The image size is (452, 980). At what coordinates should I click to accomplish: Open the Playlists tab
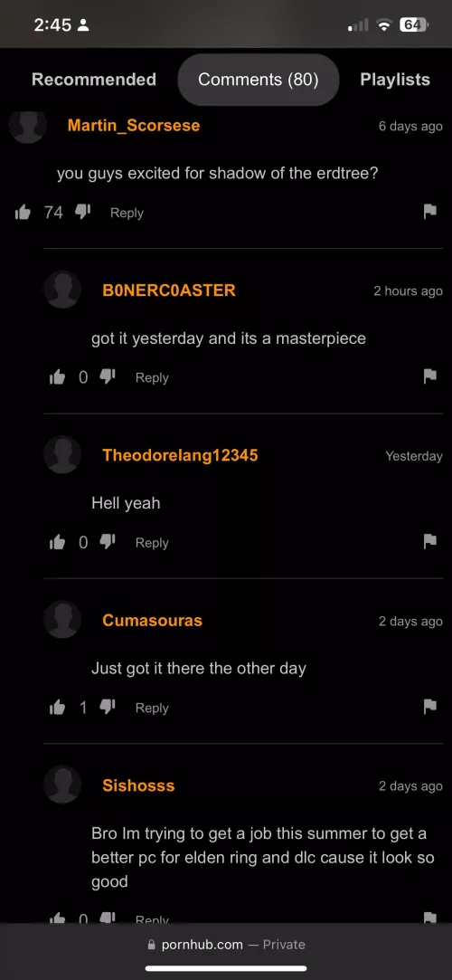395,80
